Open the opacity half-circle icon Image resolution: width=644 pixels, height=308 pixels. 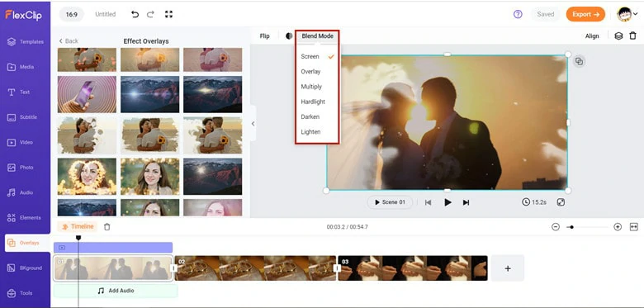click(x=289, y=36)
